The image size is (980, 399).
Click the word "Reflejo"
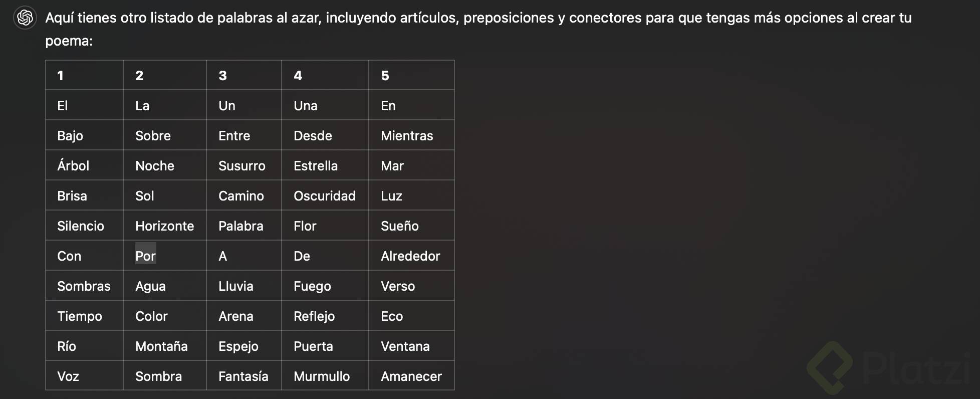[x=314, y=316]
